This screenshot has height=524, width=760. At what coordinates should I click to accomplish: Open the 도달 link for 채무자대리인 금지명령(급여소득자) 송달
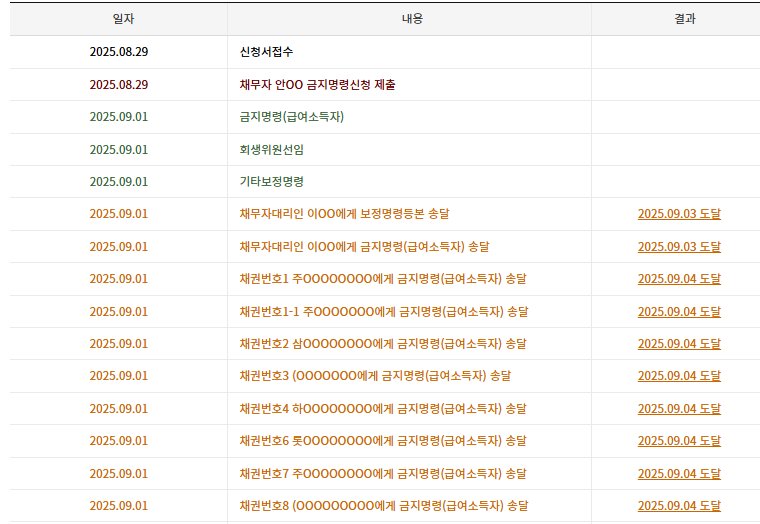679,247
